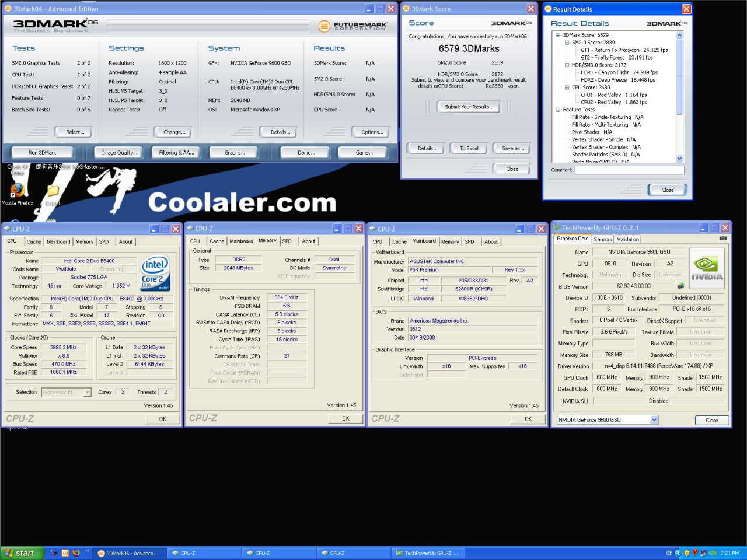Click scroll-down arrow in Result Details tree
Viewport: 747px width, 560px height.
pyautogui.click(x=679, y=159)
